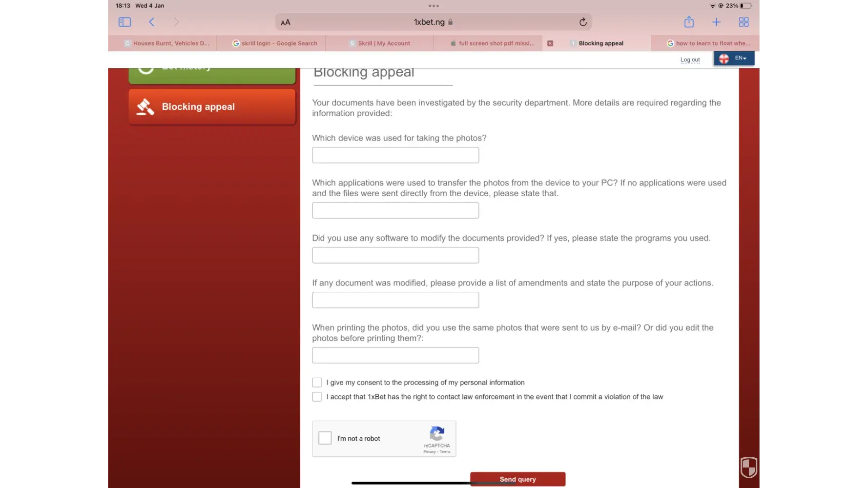The height and width of the screenshot is (488, 868).
Task: Select the Blocking appeal sidebar item
Action: (212, 107)
